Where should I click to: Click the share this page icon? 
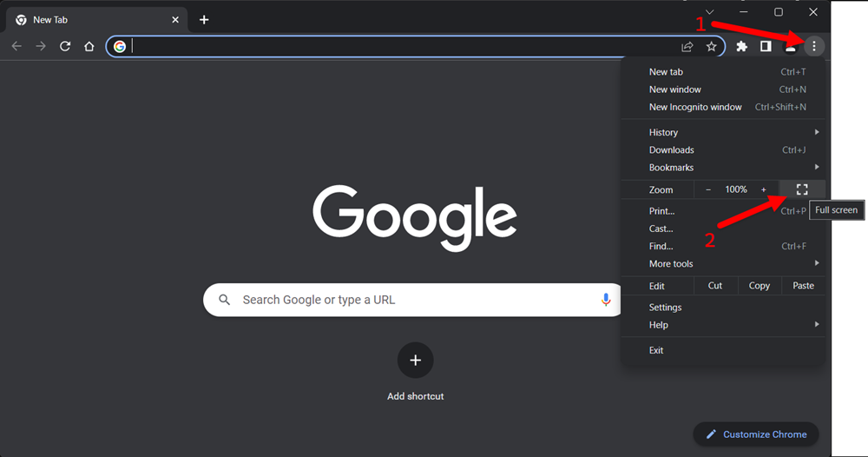pyautogui.click(x=687, y=47)
